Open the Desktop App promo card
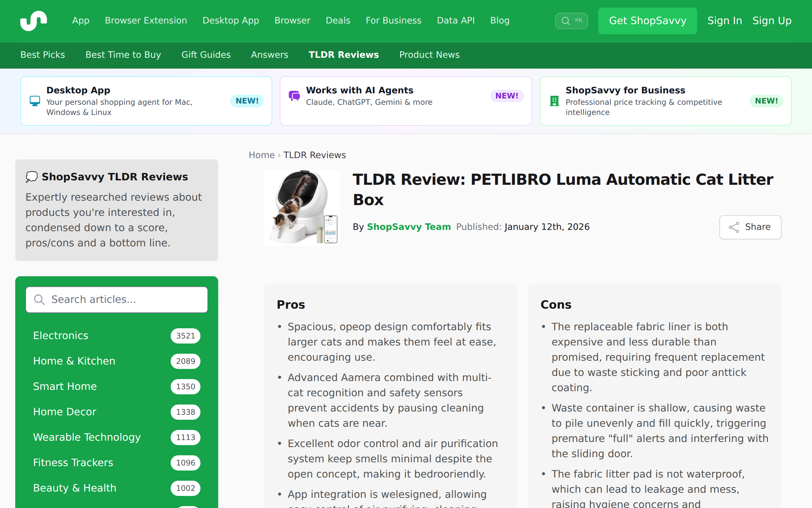This screenshot has width=812, height=508. (146, 101)
